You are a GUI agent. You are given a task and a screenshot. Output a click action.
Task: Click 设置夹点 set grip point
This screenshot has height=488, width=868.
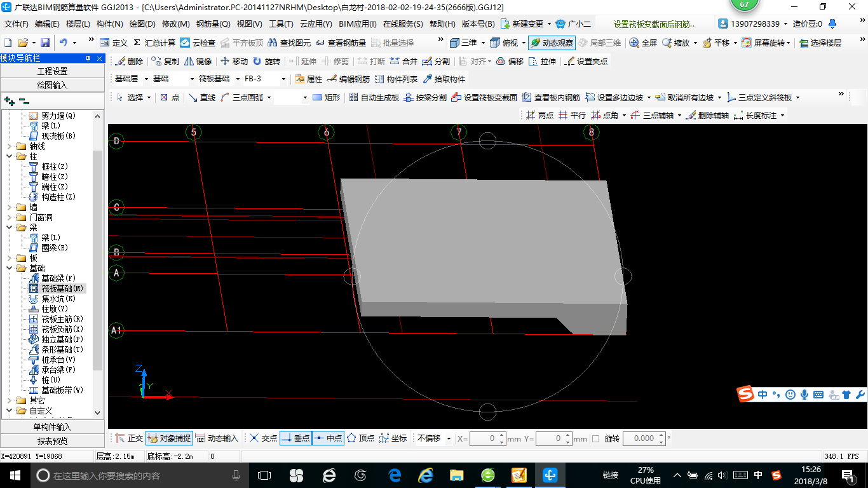click(586, 62)
